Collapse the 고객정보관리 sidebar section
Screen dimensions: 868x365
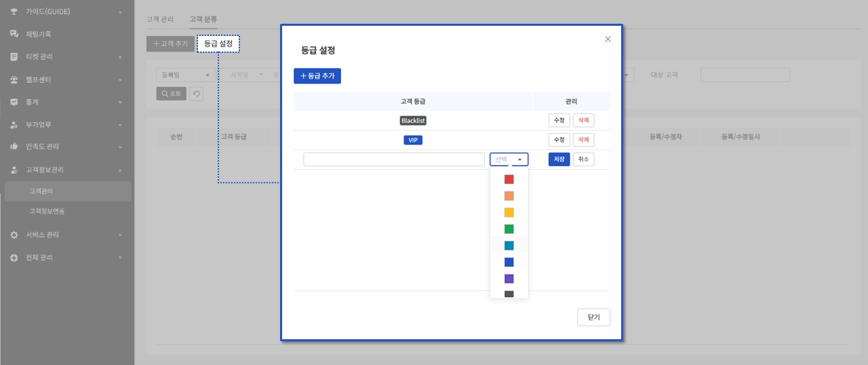[120, 170]
